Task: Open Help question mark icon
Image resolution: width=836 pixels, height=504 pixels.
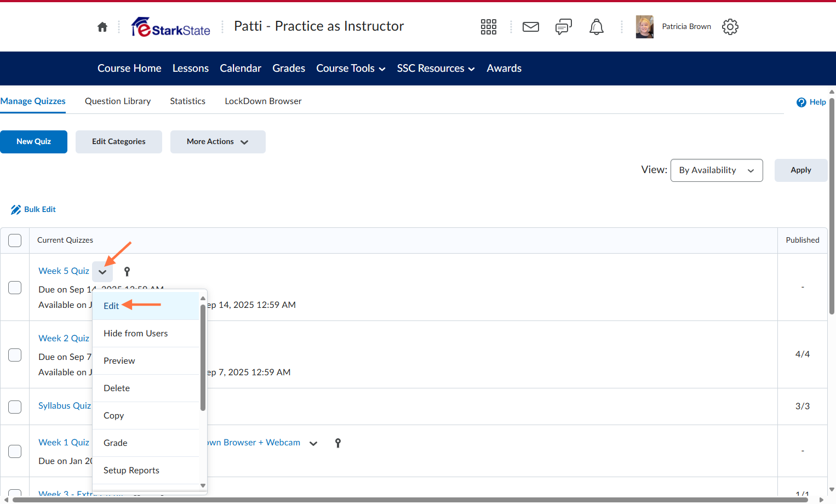Action: pyautogui.click(x=801, y=102)
